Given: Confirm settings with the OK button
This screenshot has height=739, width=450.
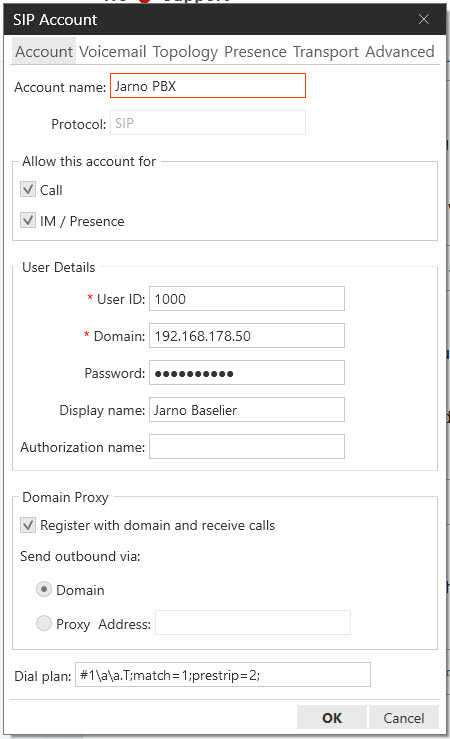Looking at the screenshot, I should click(332, 717).
